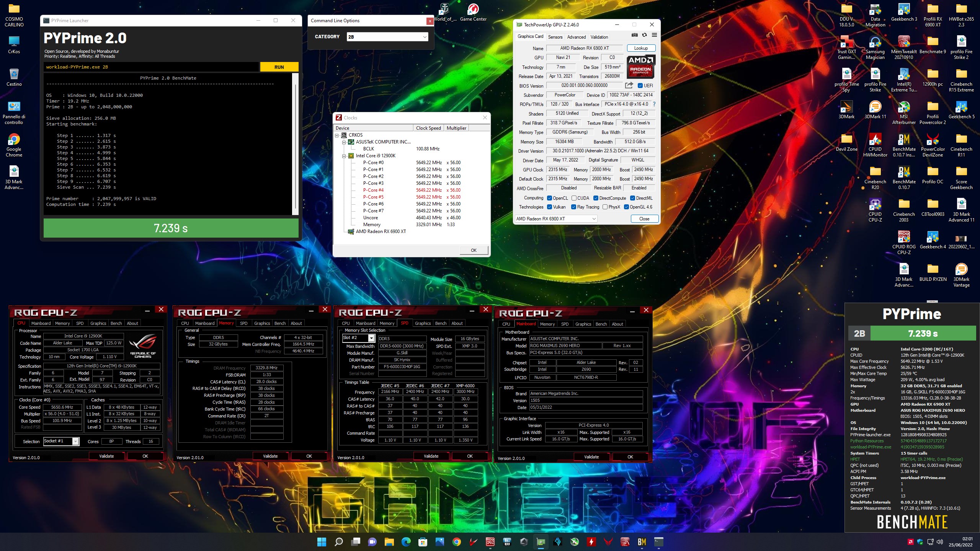Click Validate in CPU-Z Processor window

coord(106,456)
